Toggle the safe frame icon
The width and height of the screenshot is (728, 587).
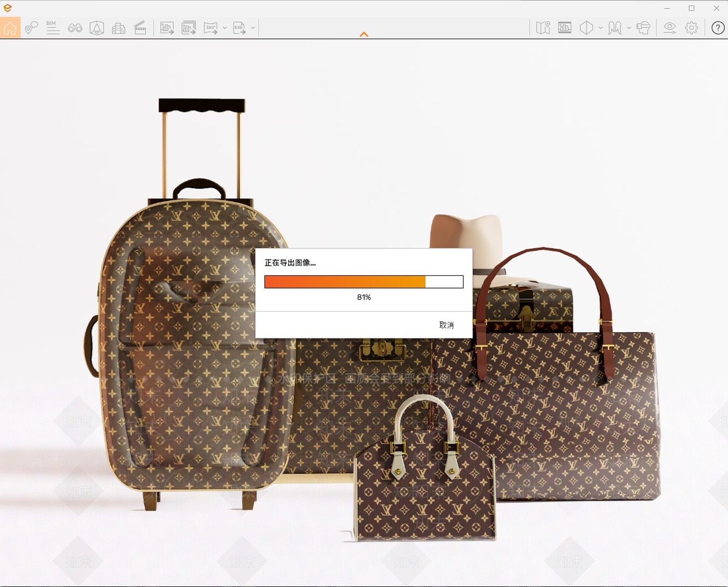(565, 28)
